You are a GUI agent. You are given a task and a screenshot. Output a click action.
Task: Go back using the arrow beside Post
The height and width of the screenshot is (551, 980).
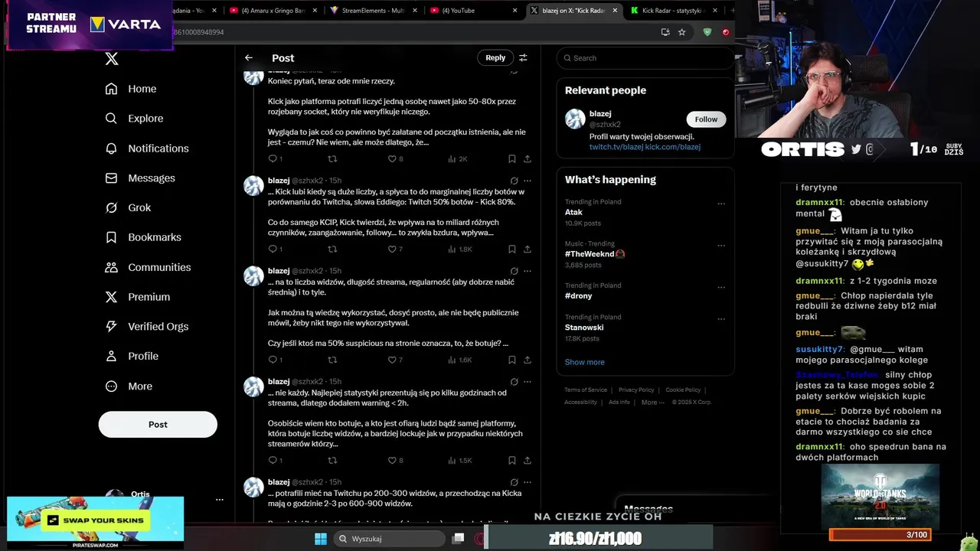coord(249,58)
